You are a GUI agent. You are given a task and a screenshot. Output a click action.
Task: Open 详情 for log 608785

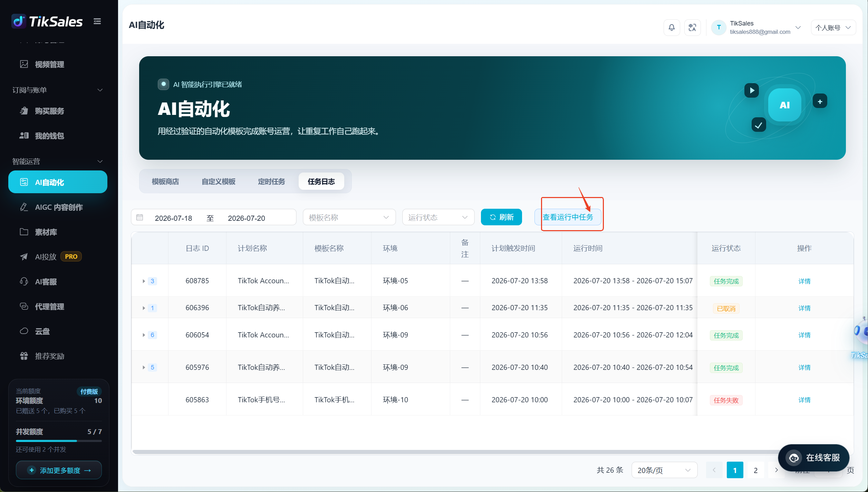coord(804,281)
